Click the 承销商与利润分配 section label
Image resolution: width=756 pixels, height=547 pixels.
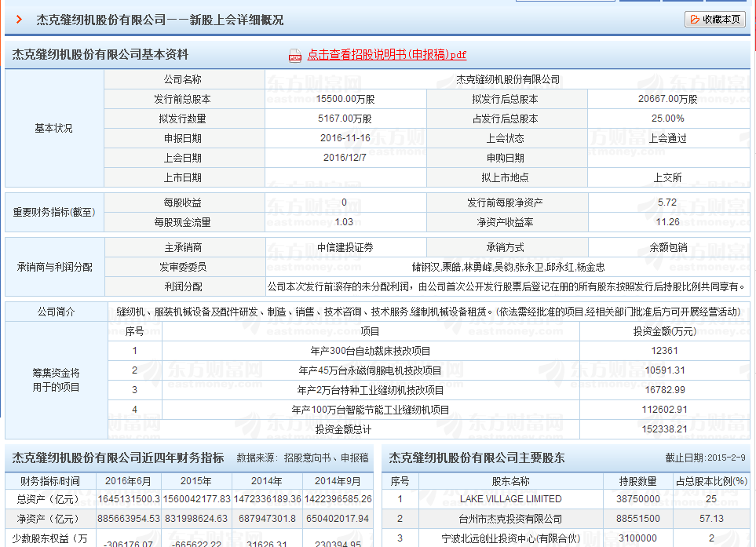[54, 267]
